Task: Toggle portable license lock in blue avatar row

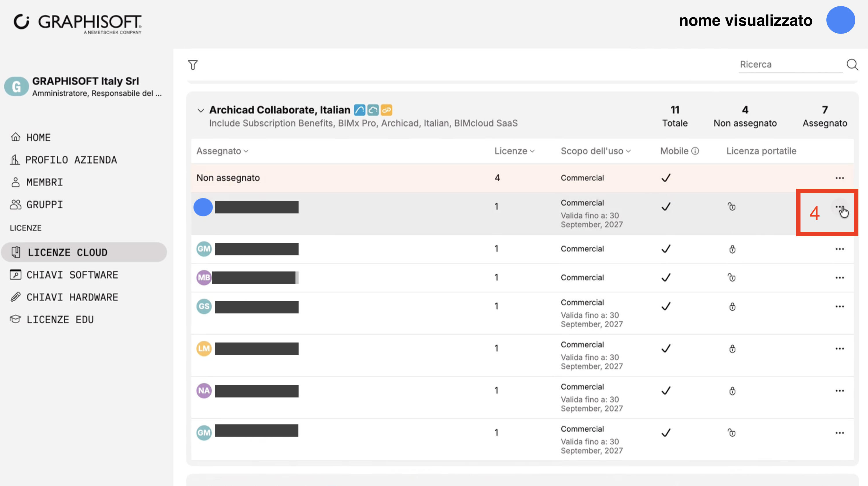Action: 732,207
